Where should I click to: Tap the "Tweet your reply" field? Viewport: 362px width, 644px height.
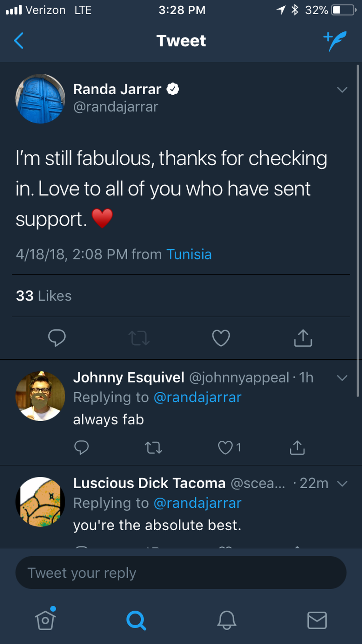(x=181, y=573)
